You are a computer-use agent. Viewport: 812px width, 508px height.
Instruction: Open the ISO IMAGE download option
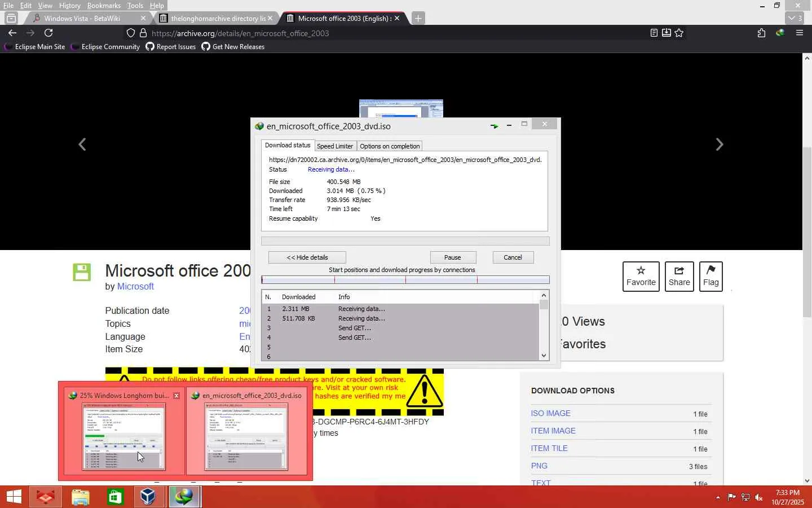tap(551, 413)
